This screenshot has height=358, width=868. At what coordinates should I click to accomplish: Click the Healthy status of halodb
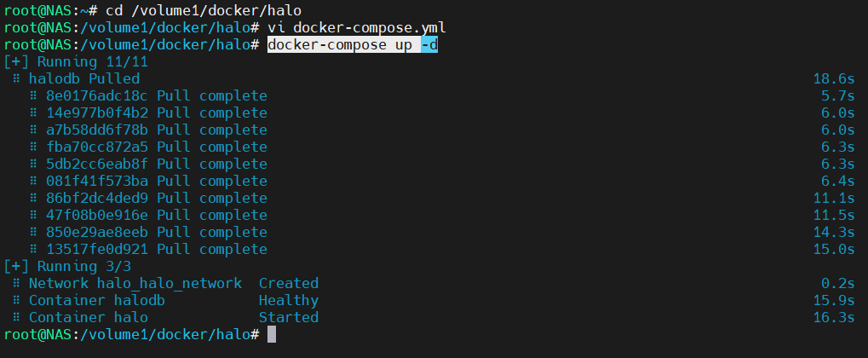[288, 300]
